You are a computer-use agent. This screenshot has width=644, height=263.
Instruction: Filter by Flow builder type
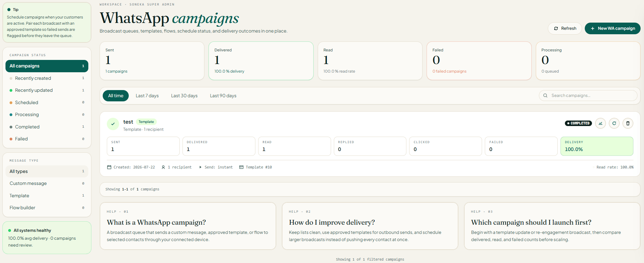pos(47,208)
